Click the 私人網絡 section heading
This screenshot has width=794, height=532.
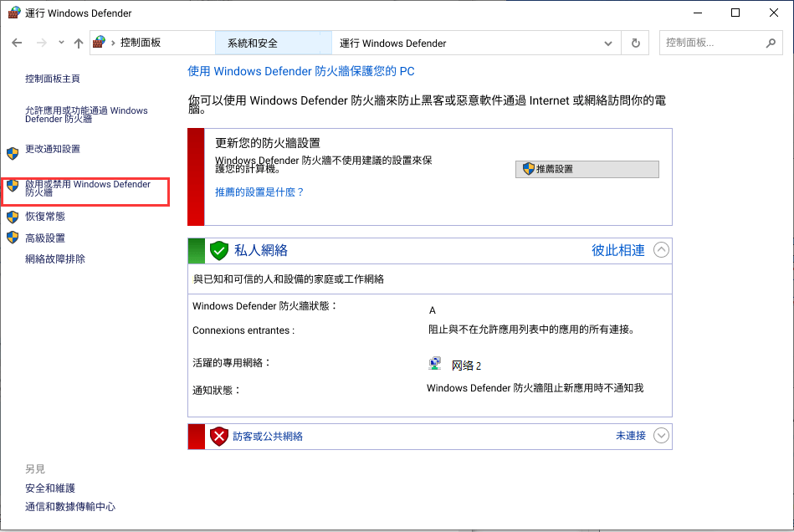(261, 250)
